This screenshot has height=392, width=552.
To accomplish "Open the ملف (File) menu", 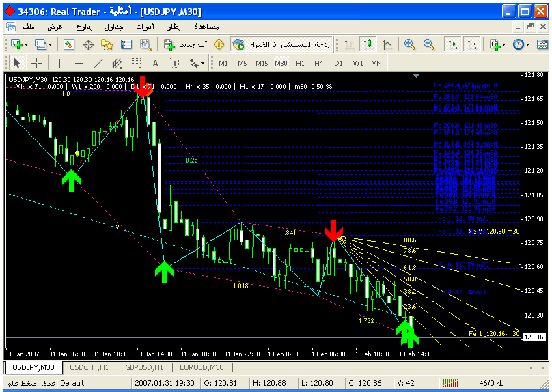I will tap(28, 27).
